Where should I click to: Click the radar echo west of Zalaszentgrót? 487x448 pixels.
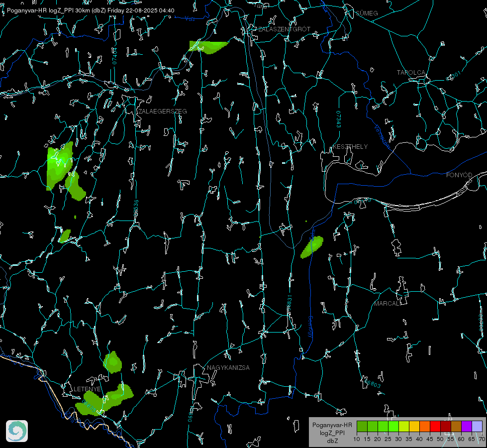[209, 47]
